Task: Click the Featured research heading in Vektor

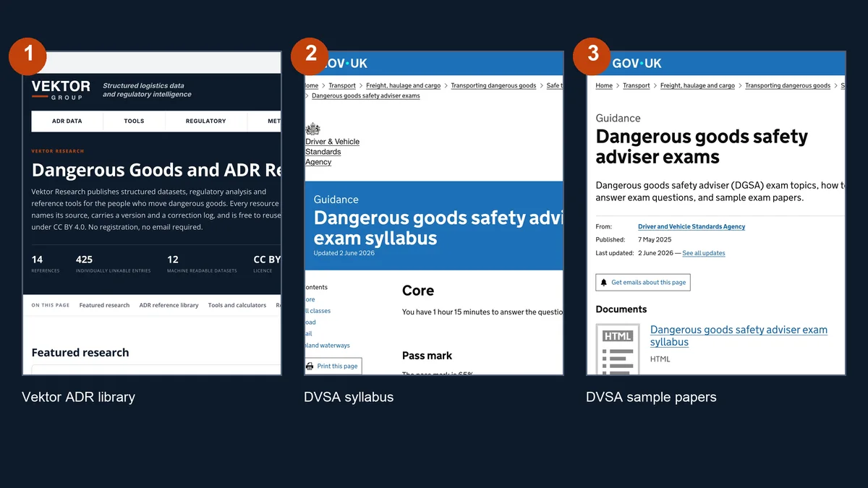Action: (x=80, y=353)
